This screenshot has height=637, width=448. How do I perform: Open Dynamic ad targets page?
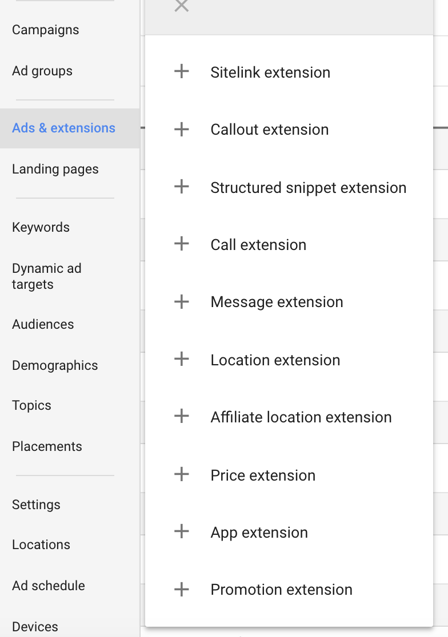pos(47,276)
